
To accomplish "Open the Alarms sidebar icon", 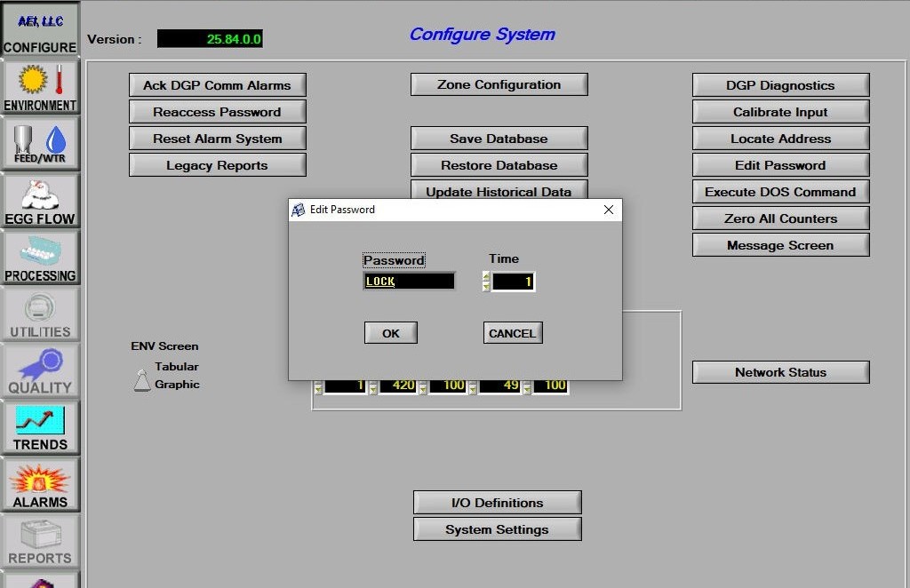I will [x=39, y=485].
